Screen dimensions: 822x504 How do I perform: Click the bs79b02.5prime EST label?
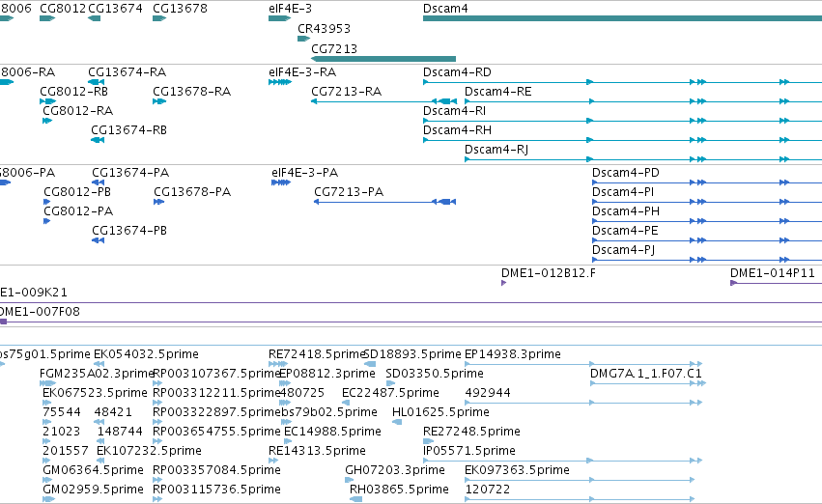(x=329, y=413)
